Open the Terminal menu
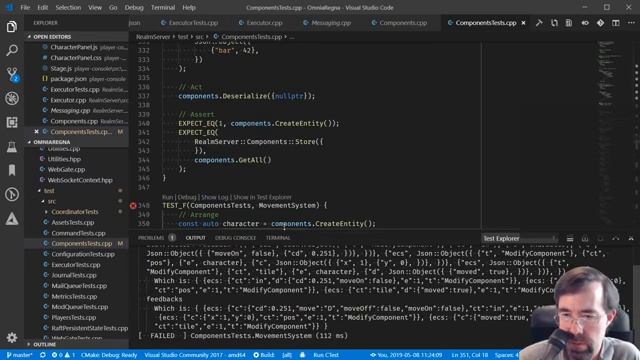640x360 pixels. [x=163, y=7]
